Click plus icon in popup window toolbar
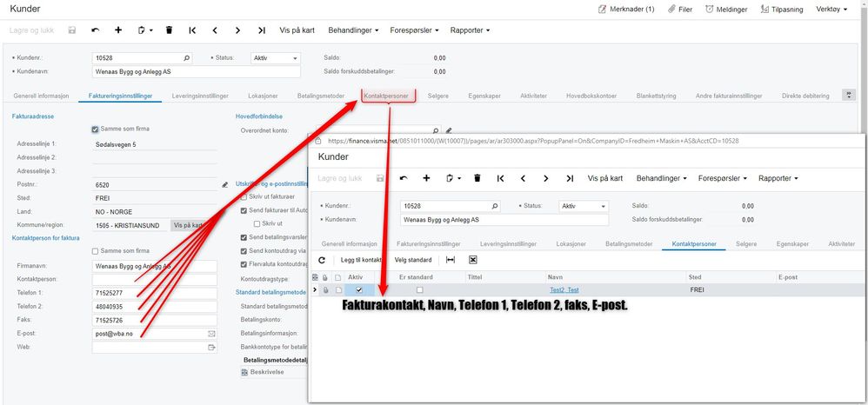This screenshot has width=868, height=405. (x=426, y=178)
